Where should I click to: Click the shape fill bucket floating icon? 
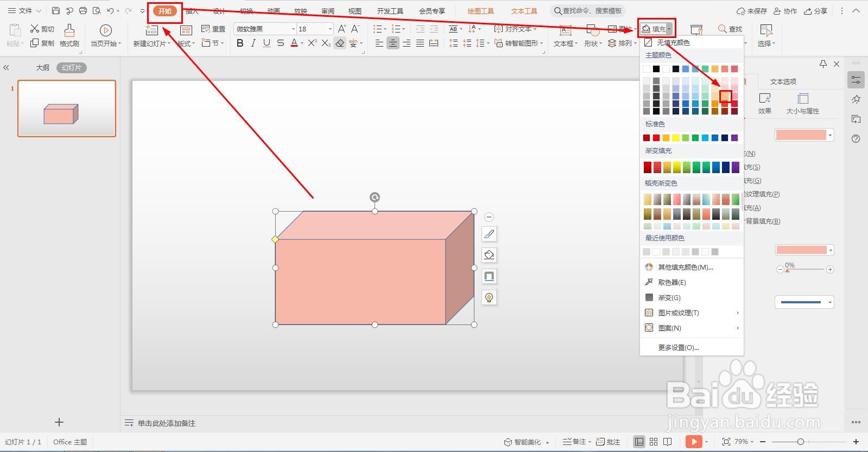pyautogui.click(x=489, y=255)
